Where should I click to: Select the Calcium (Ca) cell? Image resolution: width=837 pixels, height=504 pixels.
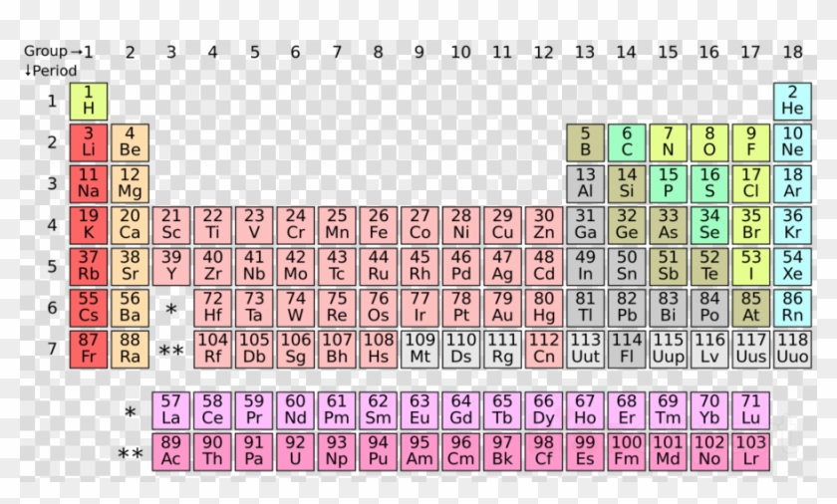click(x=130, y=225)
